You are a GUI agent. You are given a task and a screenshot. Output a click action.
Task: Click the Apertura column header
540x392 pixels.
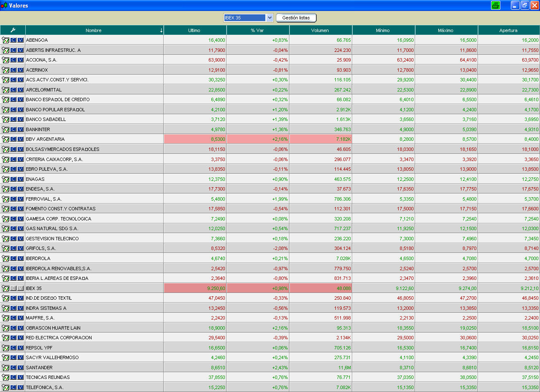[508, 30]
